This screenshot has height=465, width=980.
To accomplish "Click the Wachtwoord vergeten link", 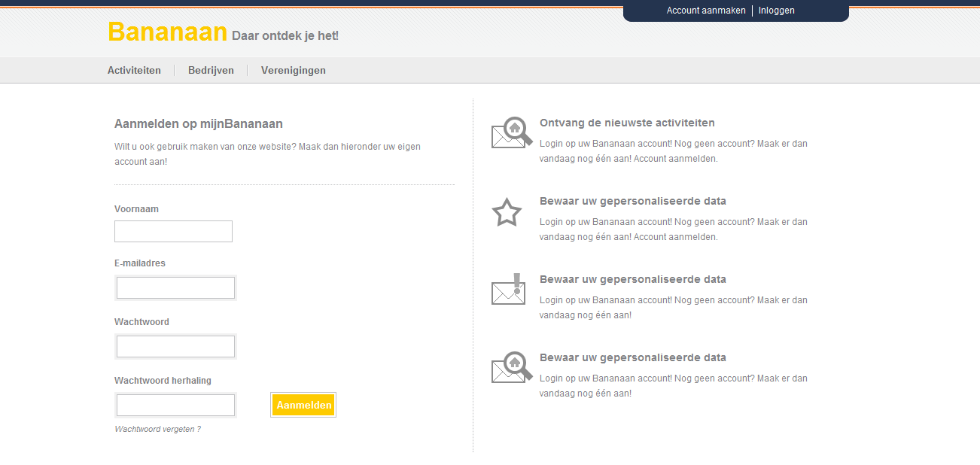I will click(x=157, y=429).
